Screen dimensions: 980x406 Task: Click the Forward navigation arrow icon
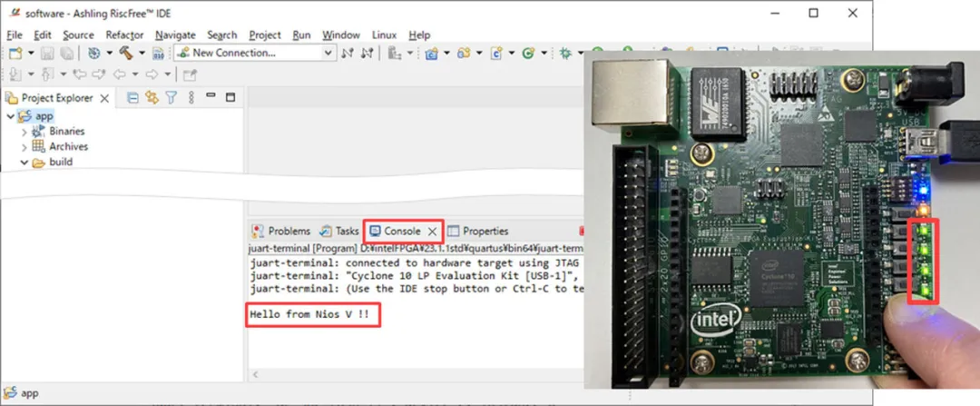pyautogui.click(x=152, y=74)
